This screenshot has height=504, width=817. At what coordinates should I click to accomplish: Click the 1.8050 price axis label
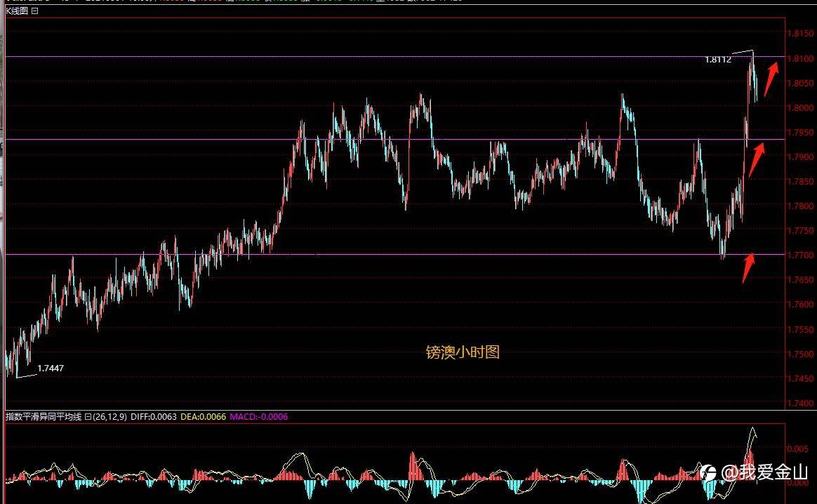pyautogui.click(x=800, y=83)
